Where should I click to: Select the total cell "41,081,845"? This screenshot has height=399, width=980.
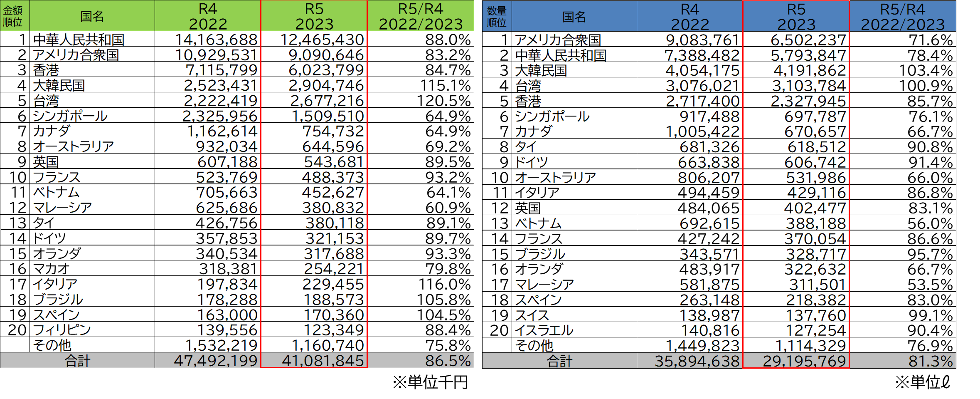[x=314, y=360]
